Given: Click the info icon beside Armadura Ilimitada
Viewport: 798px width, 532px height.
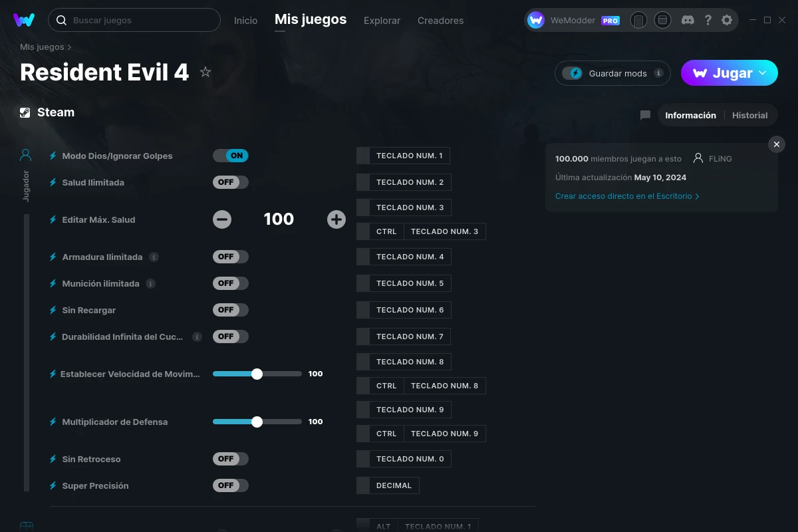Looking at the screenshot, I should (x=154, y=257).
